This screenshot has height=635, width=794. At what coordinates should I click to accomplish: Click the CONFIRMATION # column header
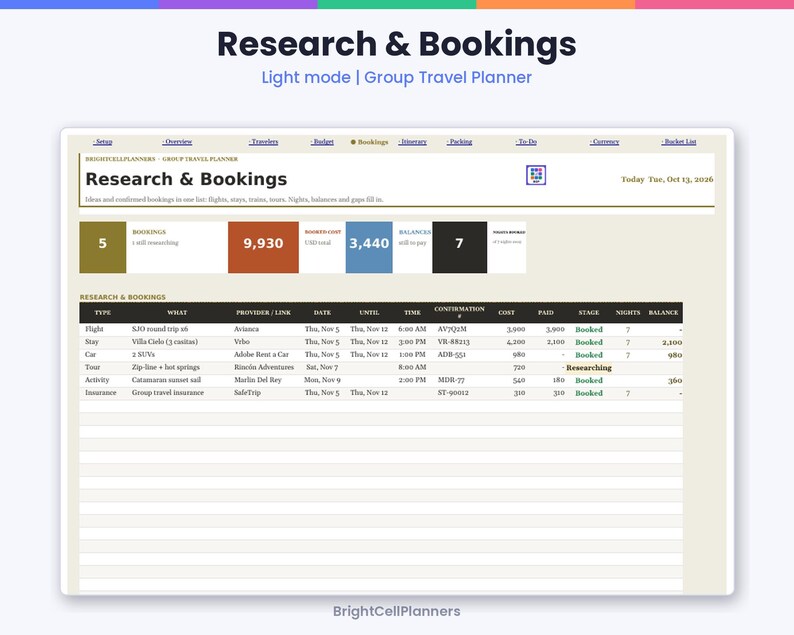459,312
